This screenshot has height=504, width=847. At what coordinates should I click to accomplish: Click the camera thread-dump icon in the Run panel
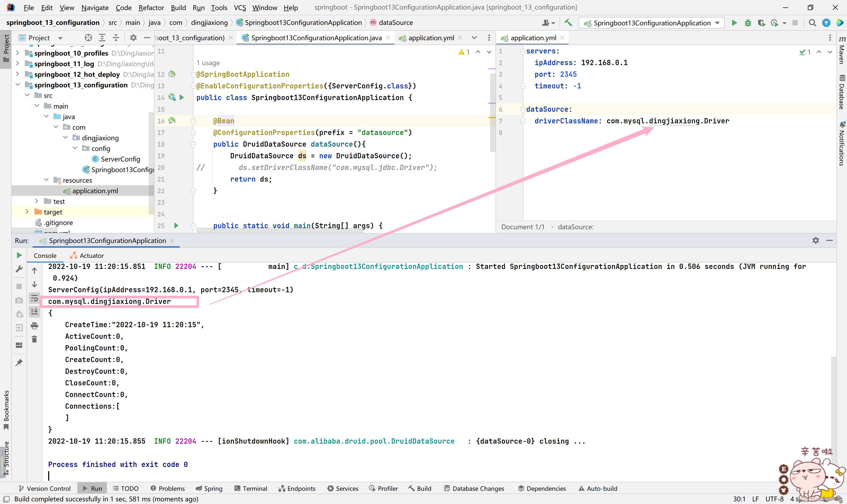tap(19, 300)
